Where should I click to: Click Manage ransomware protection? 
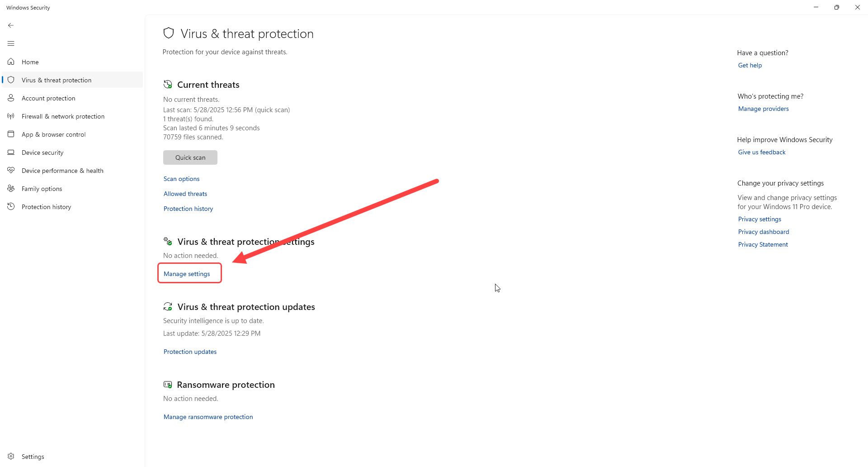208,417
